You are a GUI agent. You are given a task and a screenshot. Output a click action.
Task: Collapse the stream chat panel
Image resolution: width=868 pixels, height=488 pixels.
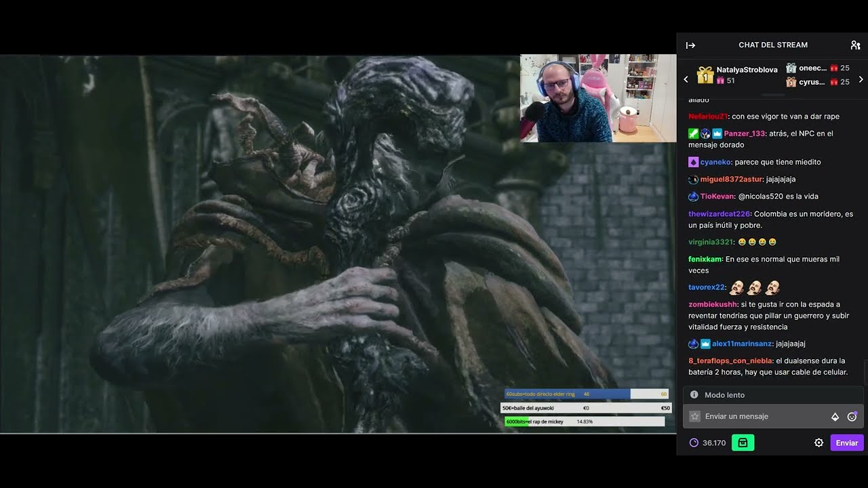(x=690, y=45)
